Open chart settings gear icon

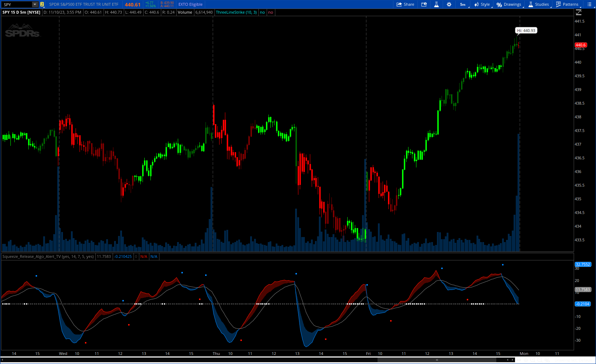(449, 4)
